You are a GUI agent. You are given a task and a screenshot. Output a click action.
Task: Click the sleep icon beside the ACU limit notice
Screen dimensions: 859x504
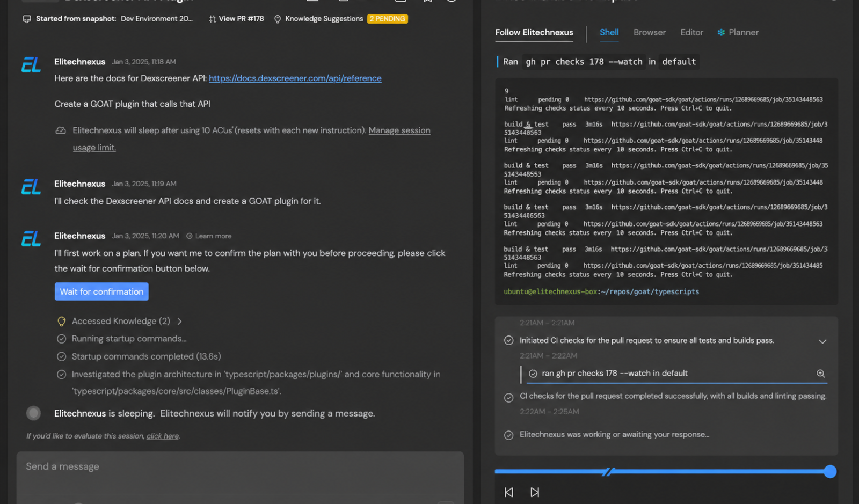coord(61,130)
